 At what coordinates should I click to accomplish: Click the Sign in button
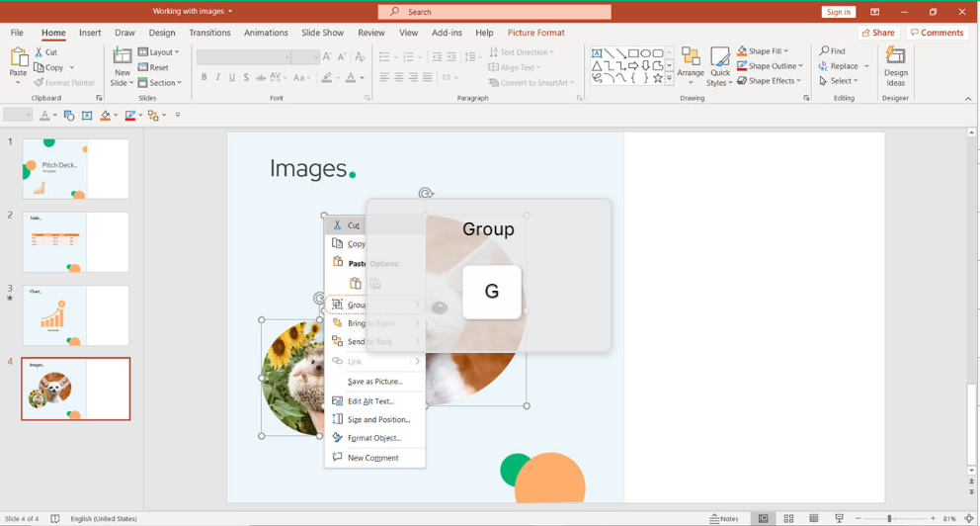[x=839, y=12]
